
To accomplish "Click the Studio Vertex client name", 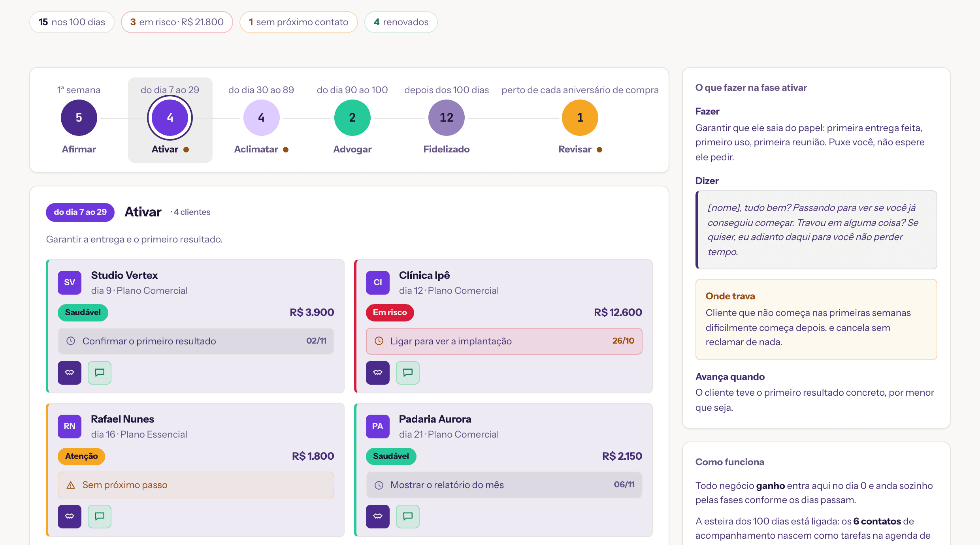I will (x=124, y=275).
